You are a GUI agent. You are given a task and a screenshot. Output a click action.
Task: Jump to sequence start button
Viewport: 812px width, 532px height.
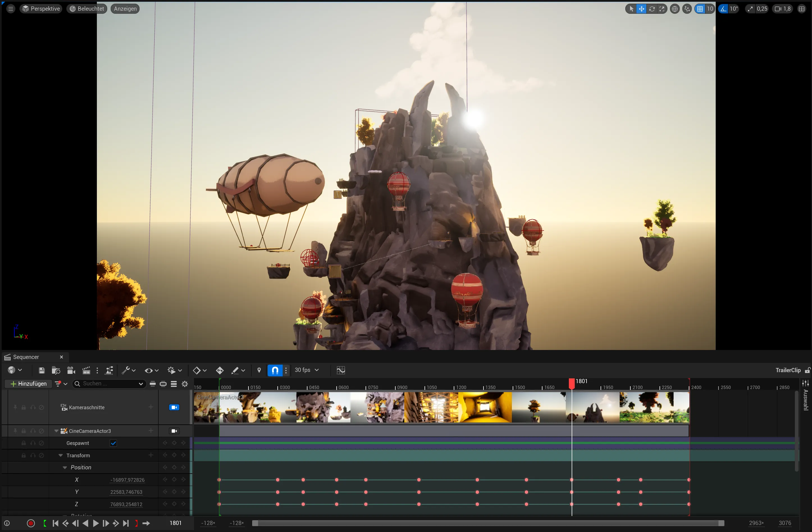tap(55, 524)
